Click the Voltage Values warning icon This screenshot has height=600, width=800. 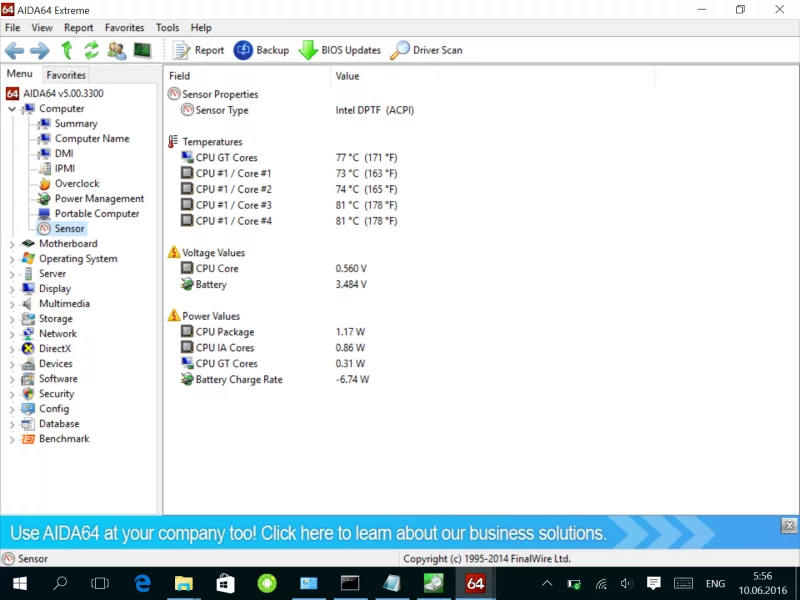tap(174, 252)
